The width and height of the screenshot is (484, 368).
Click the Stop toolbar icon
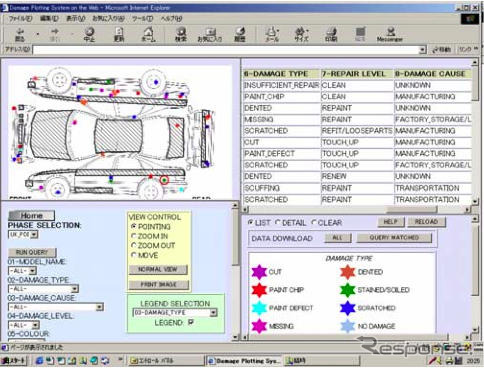pos(89,34)
